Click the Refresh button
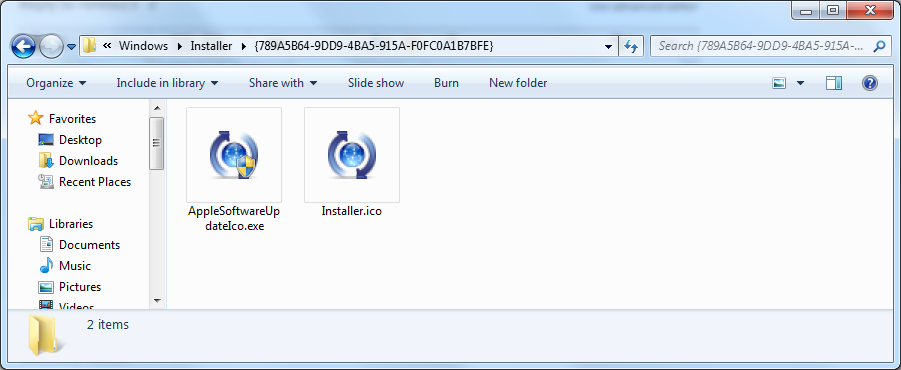 click(x=631, y=47)
